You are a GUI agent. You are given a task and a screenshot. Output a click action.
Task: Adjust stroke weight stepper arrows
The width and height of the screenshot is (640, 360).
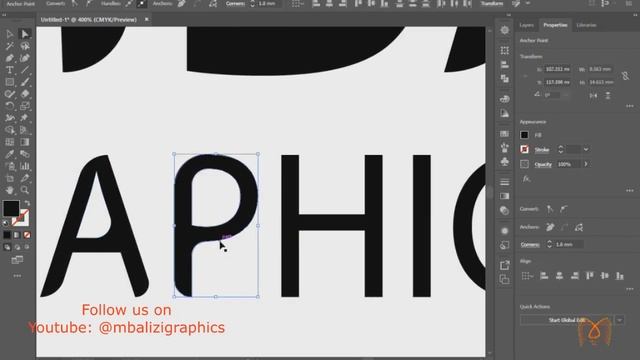pos(561,150)
